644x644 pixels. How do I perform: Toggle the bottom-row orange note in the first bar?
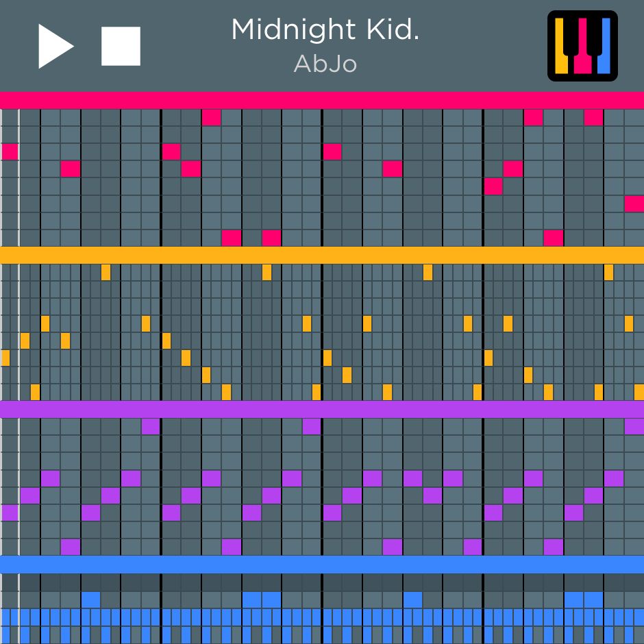[36, 393]
